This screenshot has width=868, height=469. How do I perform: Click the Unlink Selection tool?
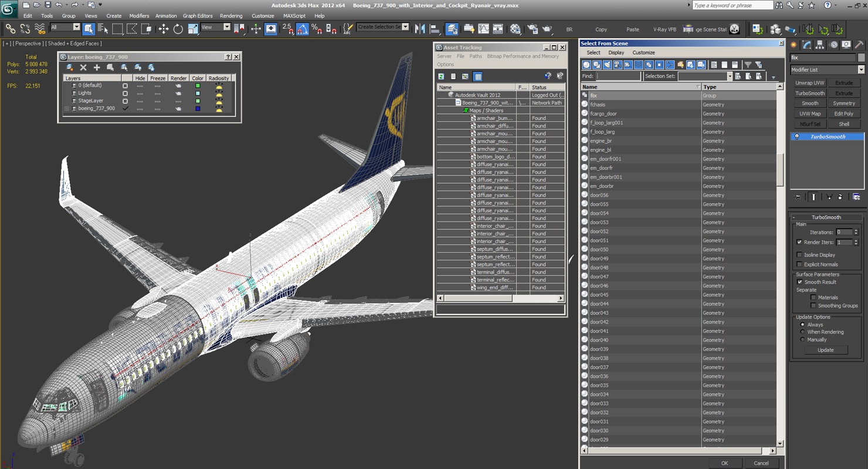(25, 28)
